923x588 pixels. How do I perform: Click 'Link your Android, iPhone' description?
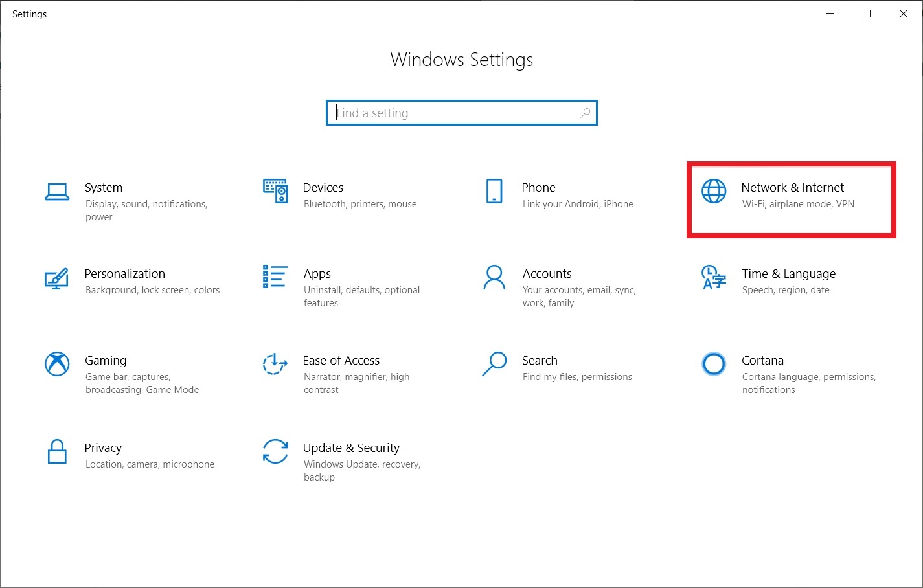(578, 204)
